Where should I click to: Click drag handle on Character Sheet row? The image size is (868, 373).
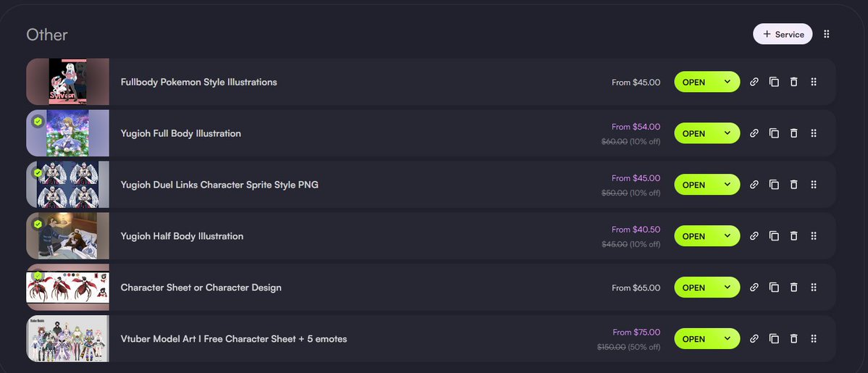point(814,287)
